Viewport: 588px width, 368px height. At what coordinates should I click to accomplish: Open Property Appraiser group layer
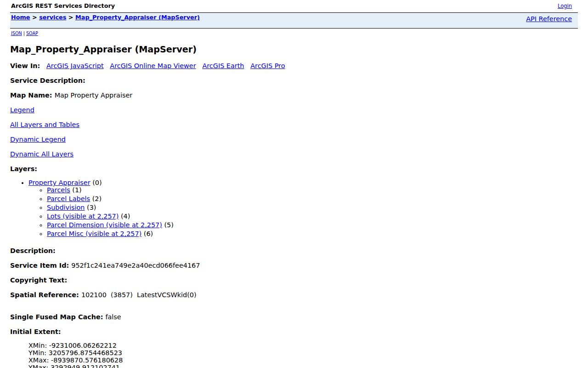click(x=59, y=183)
